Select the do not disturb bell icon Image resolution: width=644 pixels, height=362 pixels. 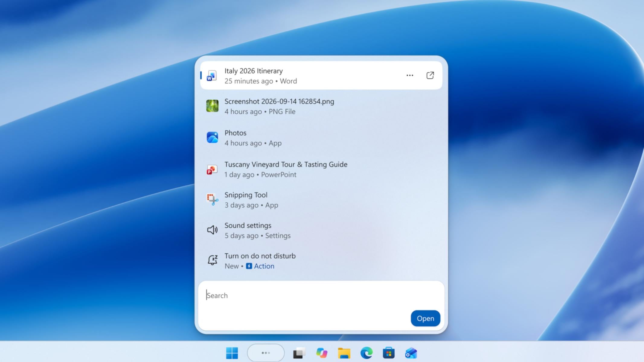point(213,260)
